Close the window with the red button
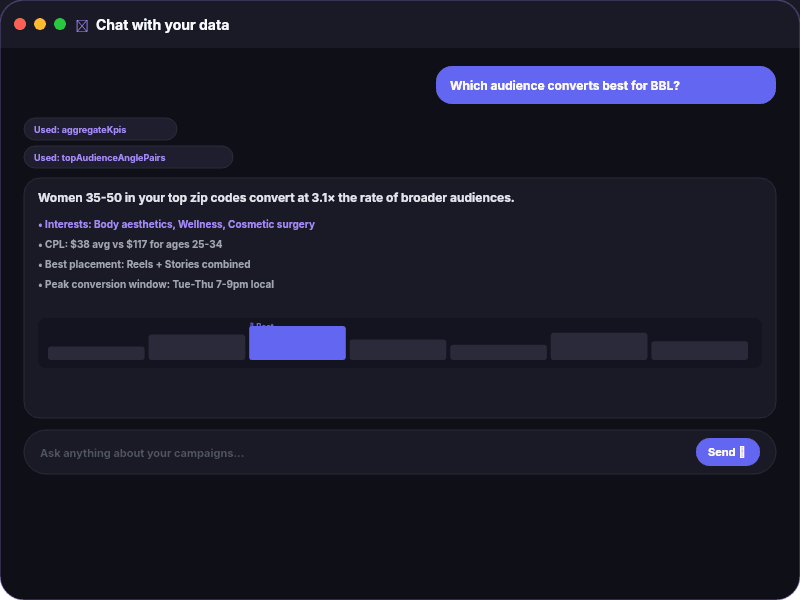Image resolution: width=800 pixels, height=600 pixels. pos(20,24)
